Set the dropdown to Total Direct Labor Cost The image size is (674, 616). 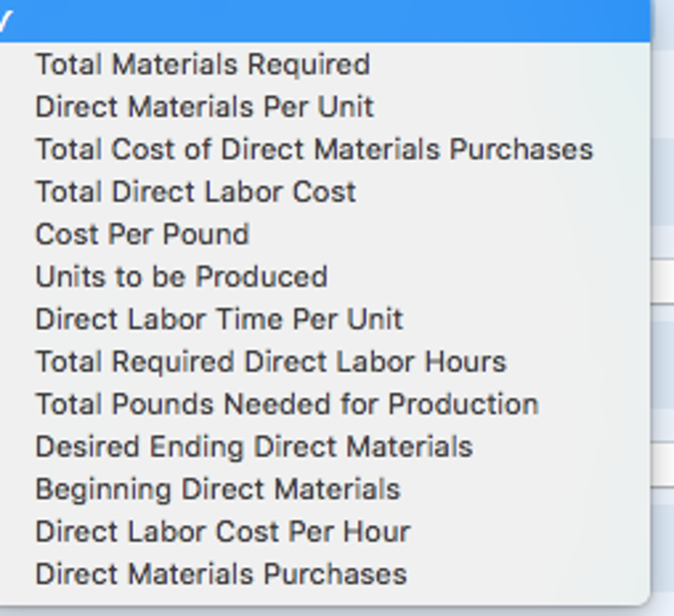pyautogui.click(x=196, y=192)
